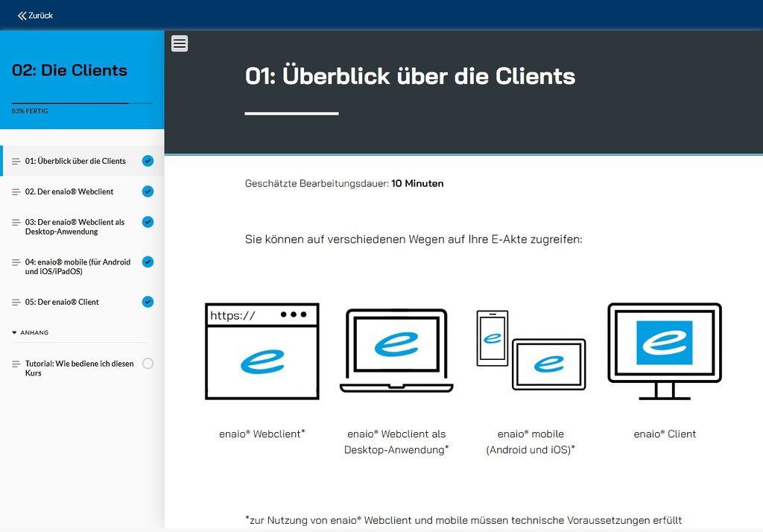Click the double-chevron Zurück arrow icon
763x532 pixels.
21,14
